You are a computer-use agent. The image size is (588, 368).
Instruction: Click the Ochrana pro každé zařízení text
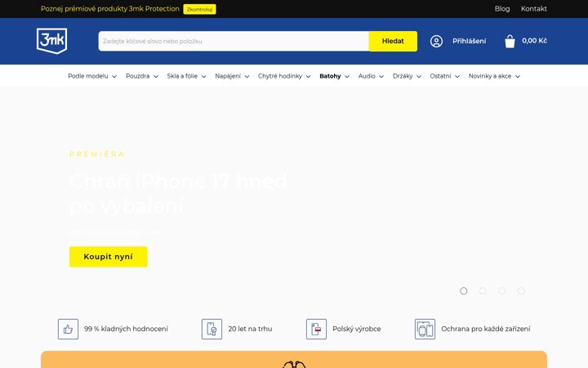(x=486, y=329)
